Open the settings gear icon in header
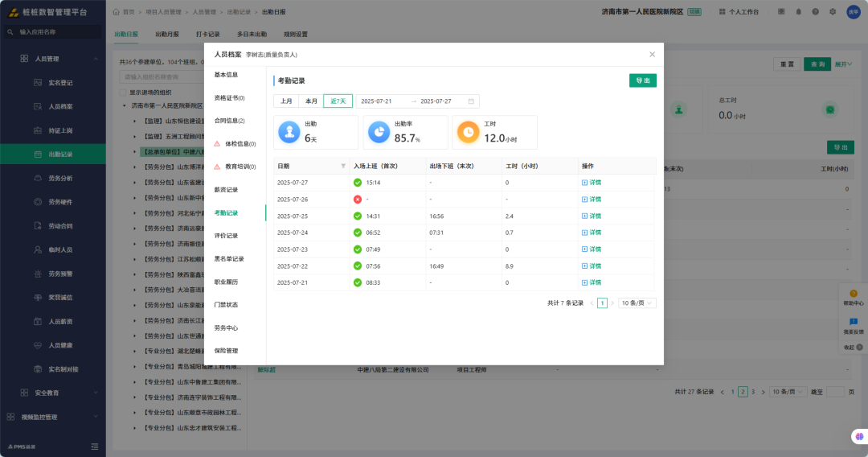Viewport: 868px width, 457px height. pyautogui.click(x=833, y=11)
